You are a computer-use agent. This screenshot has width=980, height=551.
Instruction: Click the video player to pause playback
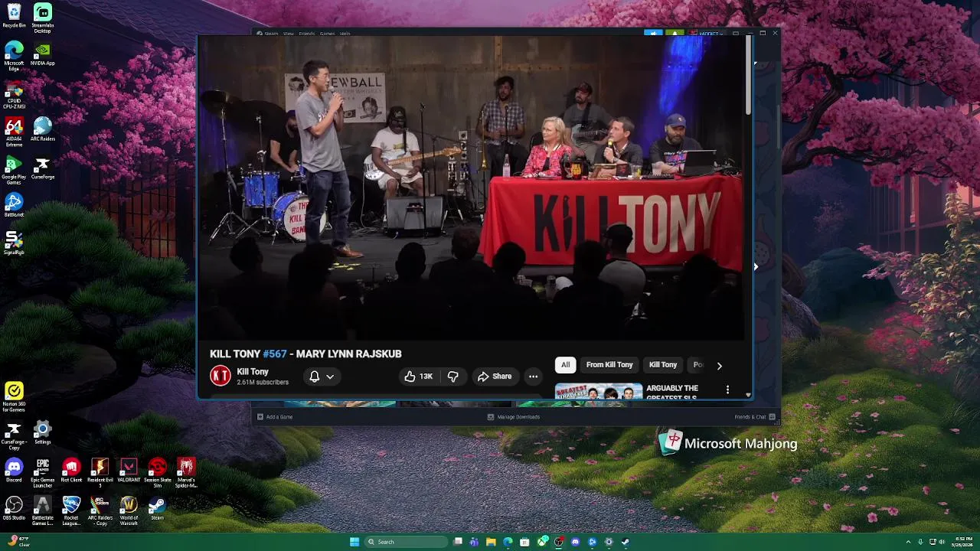471,187
